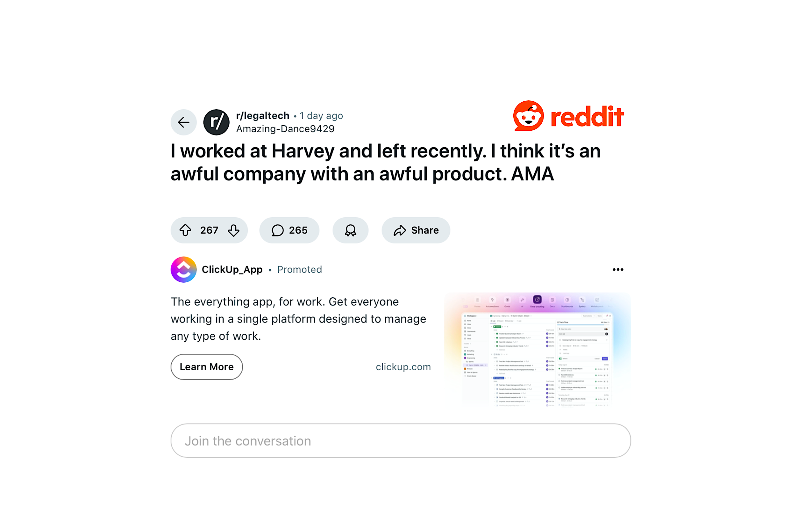Upvote the Harvey AMA post
Viewport: 812px width, 508px height.
click(x=185, y=230)
